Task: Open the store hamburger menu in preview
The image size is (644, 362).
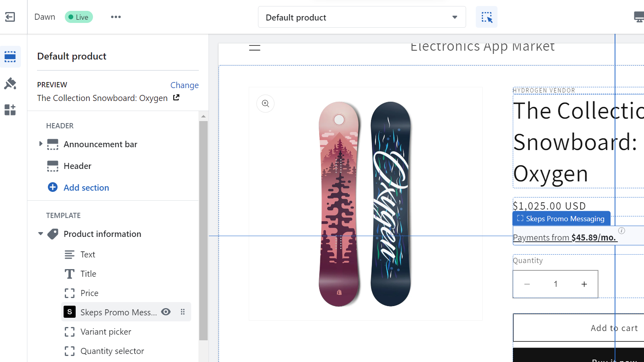Action: click(255, 47)
